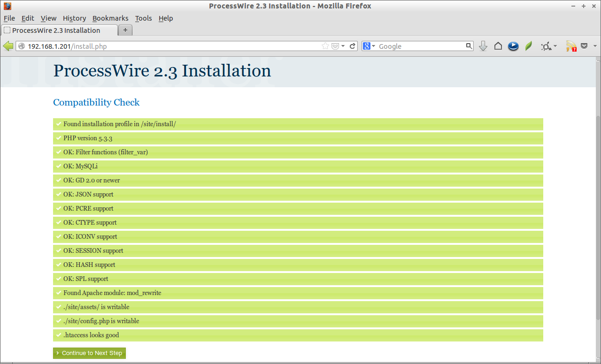Open the History menu
The height and width of the screenshot is (364, 601).
pyautogui.click(x=74, y=18)
